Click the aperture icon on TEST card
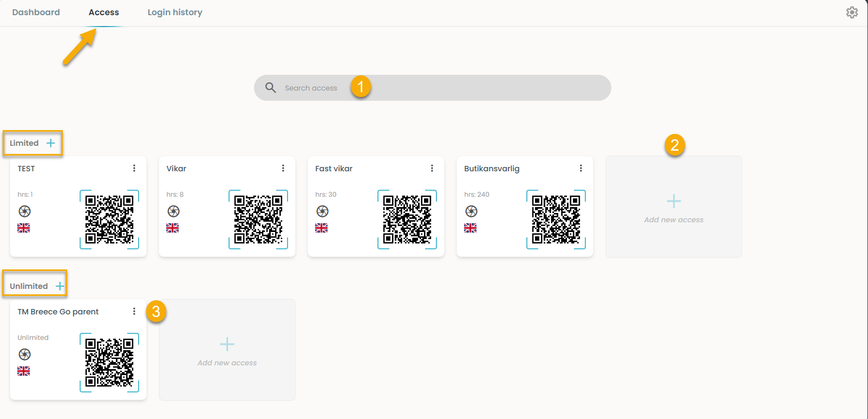Image resolution: width=868 pixels, height=419 pixels. click(x=24, y=211)
